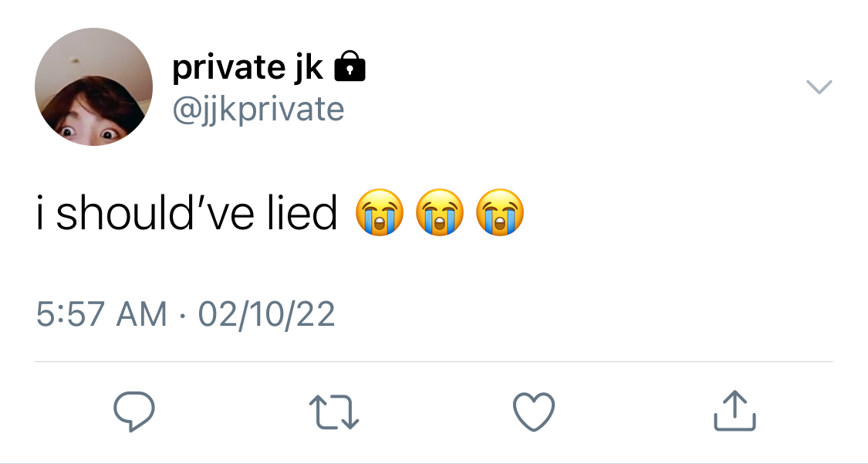Retweet using the looping arrows icon
Image resolution: width=868 pixels, height=464 pixels.
click(x=334, y=412)
